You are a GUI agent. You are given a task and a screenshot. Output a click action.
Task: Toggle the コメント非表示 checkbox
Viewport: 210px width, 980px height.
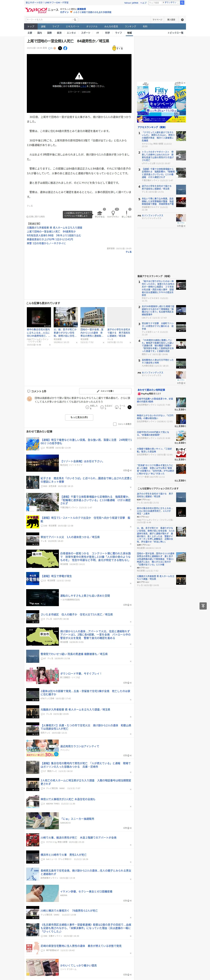pos(115,424)
